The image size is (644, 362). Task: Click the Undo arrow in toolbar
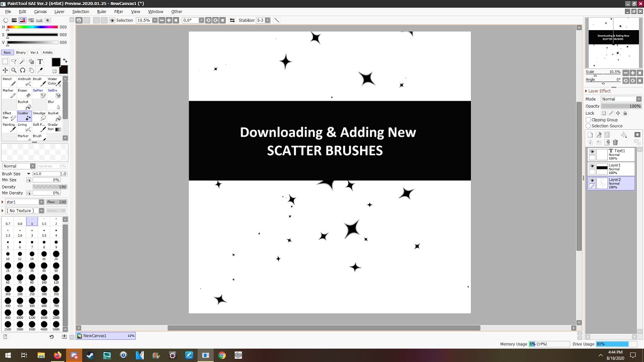point(79,20)
